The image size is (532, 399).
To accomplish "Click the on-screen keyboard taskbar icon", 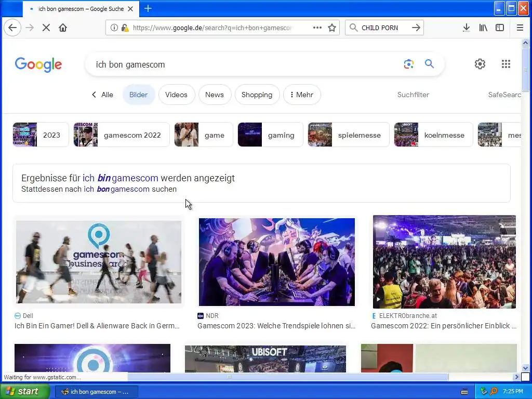I will pos(464,392).
